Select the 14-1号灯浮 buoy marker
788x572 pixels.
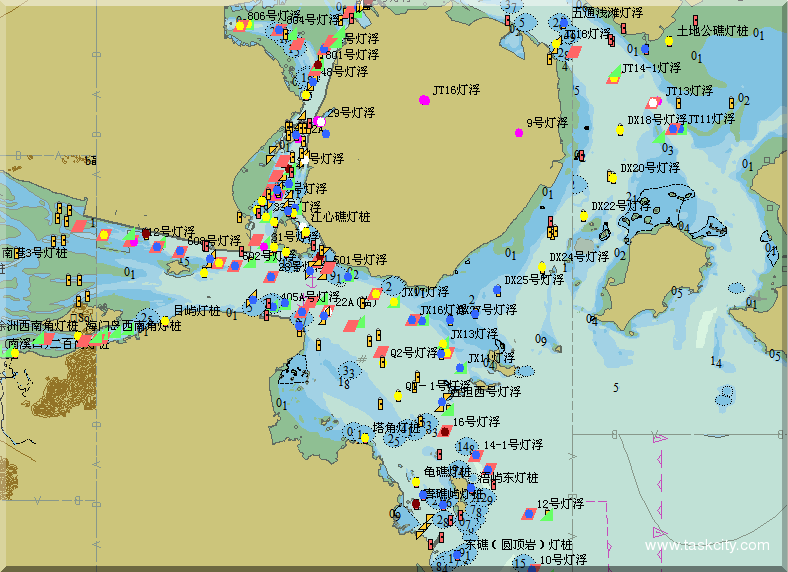point(475,455)
